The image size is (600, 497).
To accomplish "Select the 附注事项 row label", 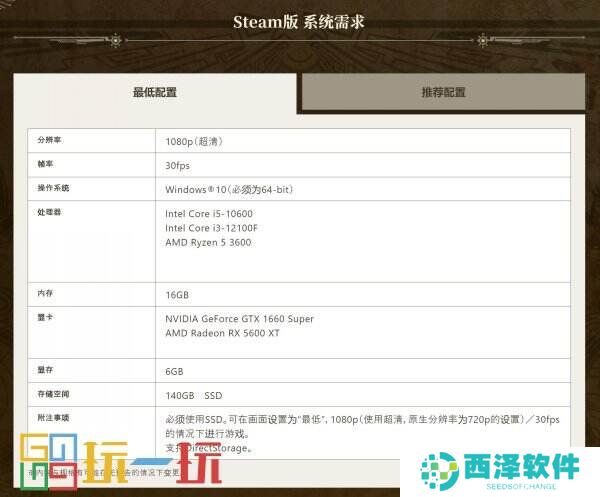I will click(x=53, y=417).
